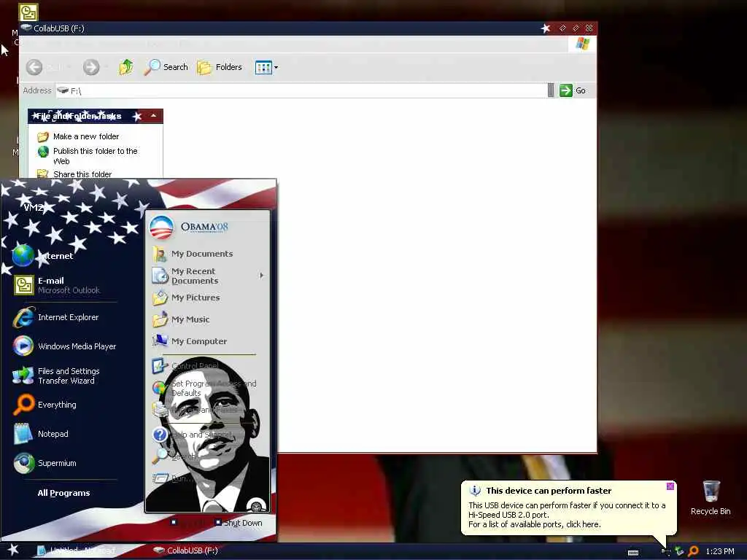Viewport: 747px width, 560px height.
Task: Click the Go button next to the address bar
Action: tap(573, 90)
